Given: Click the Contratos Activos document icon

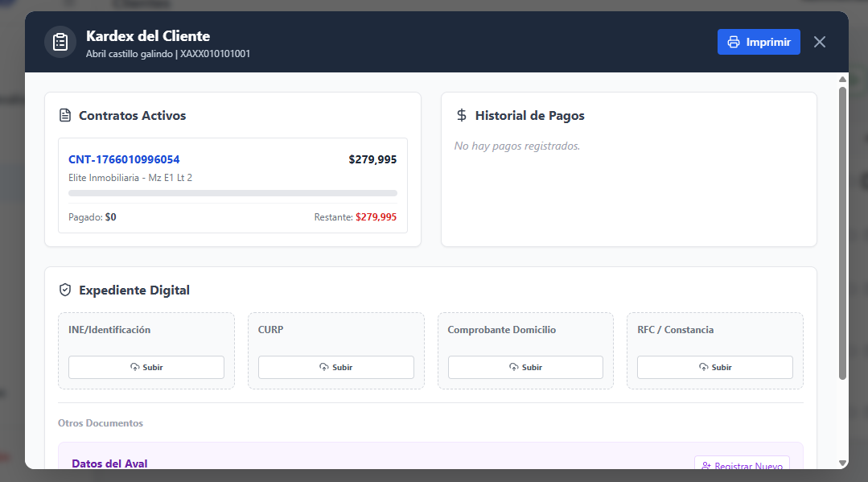Looking at the screenshot, I should coord(66,116).
